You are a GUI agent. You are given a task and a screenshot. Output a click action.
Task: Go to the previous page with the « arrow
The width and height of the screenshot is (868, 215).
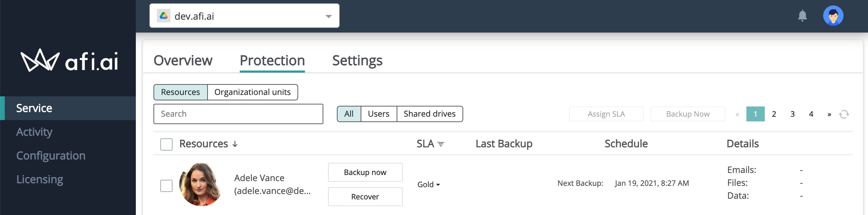pos(737,114)
